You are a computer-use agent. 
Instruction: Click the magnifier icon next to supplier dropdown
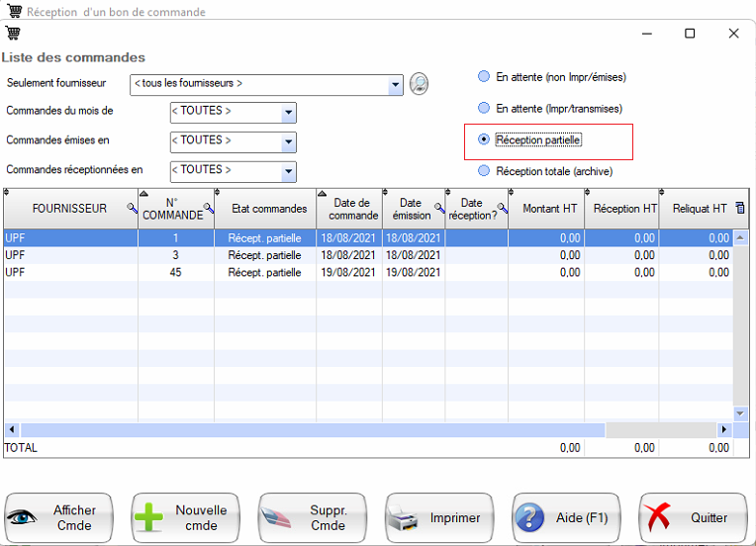(x=419, y=84)
